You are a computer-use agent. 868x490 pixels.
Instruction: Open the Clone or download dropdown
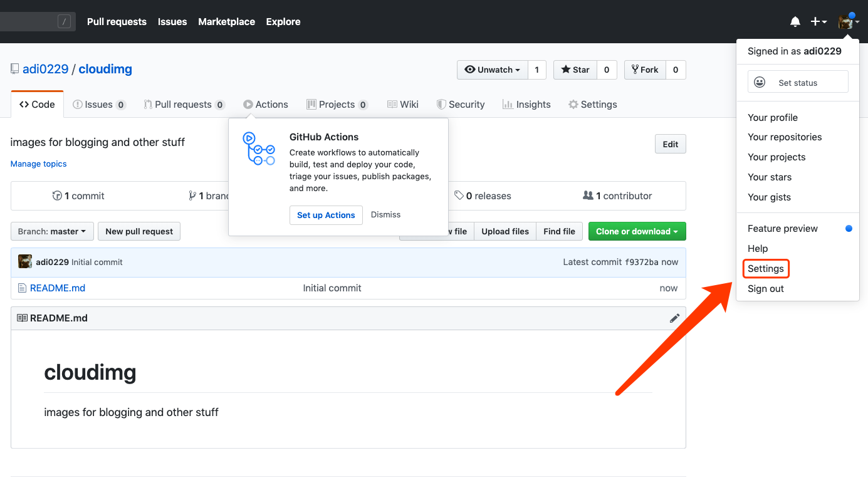[x=637, y=231]
